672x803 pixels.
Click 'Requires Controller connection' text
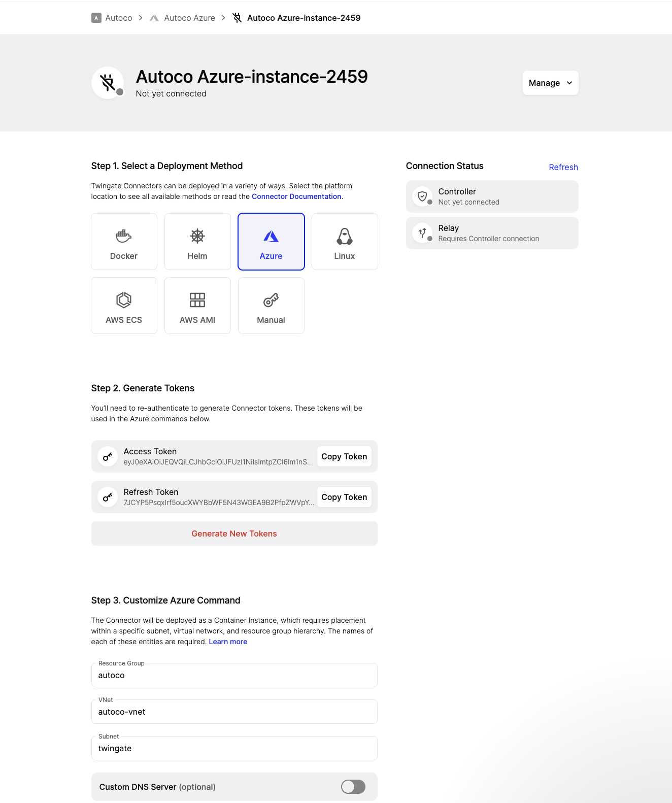pyautogui.click(x=489, y=239)
